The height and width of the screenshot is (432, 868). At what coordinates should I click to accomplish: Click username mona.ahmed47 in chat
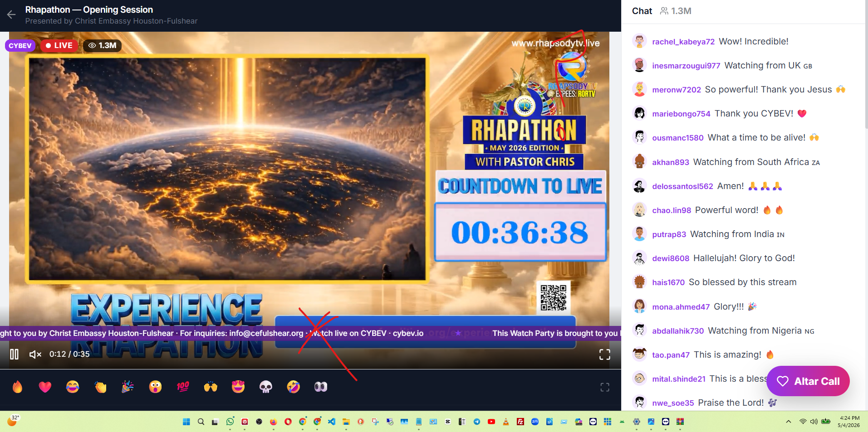pyautogui.click(x=681, y=307)
